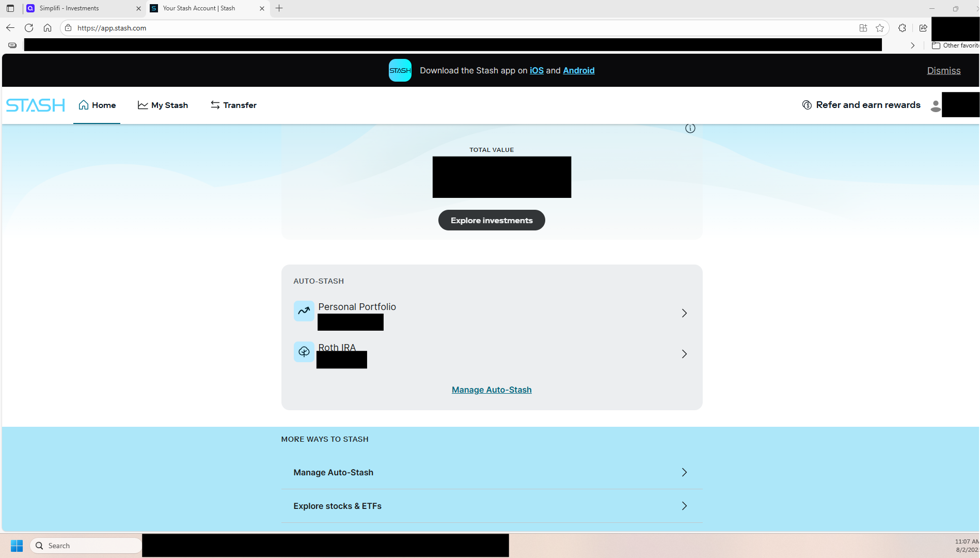Open the iOS app download link
Screen dimensions: 980x558
536,71
